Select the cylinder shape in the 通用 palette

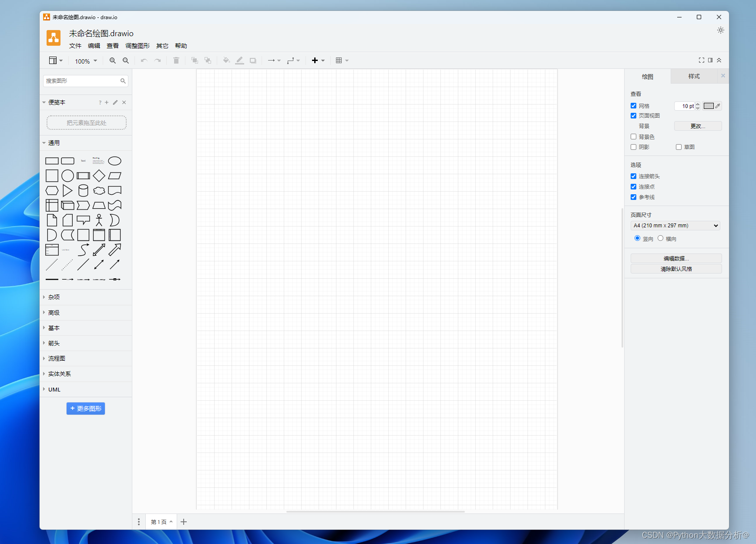click(83, 190)
